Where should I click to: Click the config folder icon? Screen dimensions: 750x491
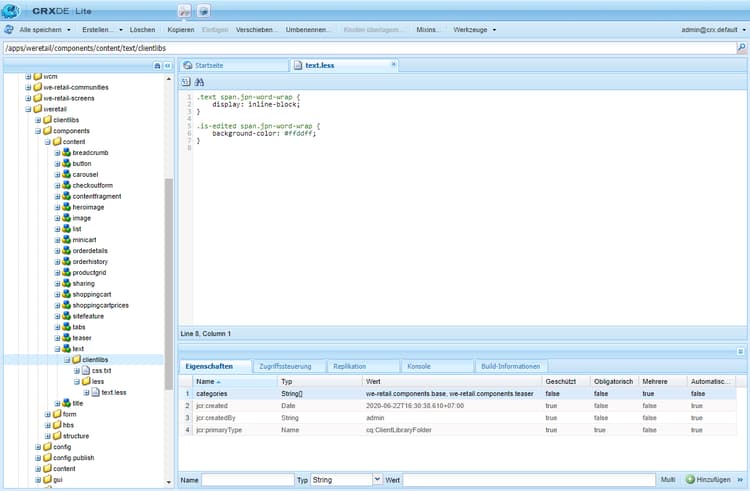tap(47, 447)
